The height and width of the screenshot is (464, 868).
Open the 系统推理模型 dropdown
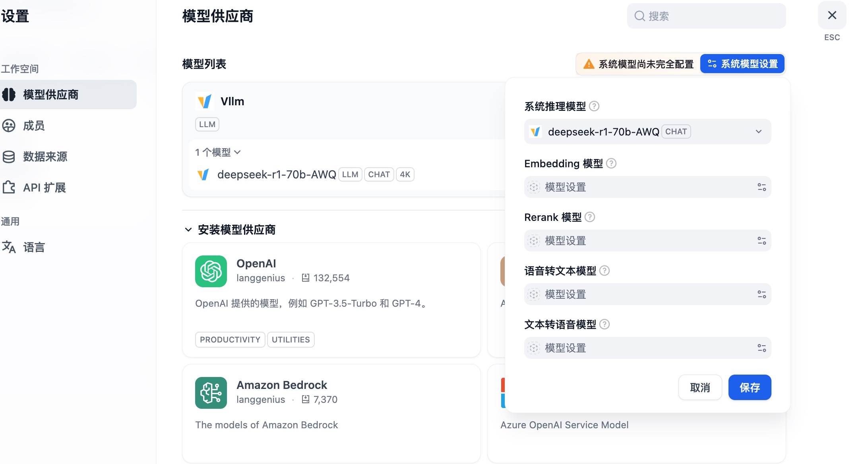click(x=647, y=131)
